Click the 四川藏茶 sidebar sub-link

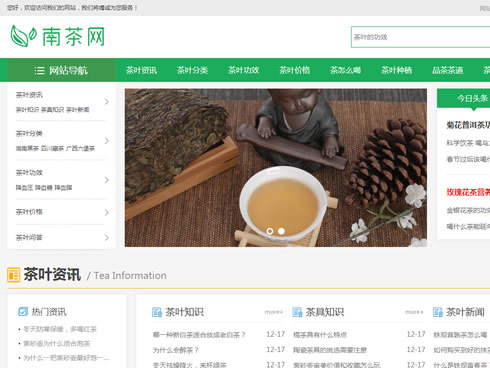tap(53, 148)
